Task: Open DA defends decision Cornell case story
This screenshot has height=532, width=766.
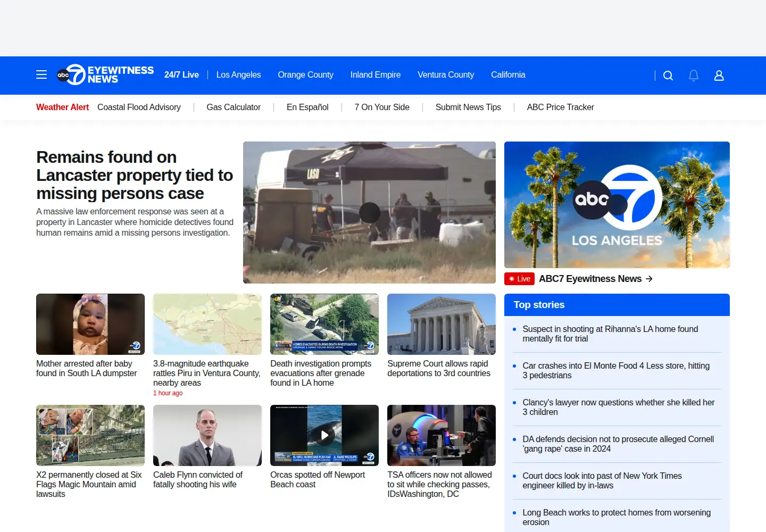Action: [618, 444]
